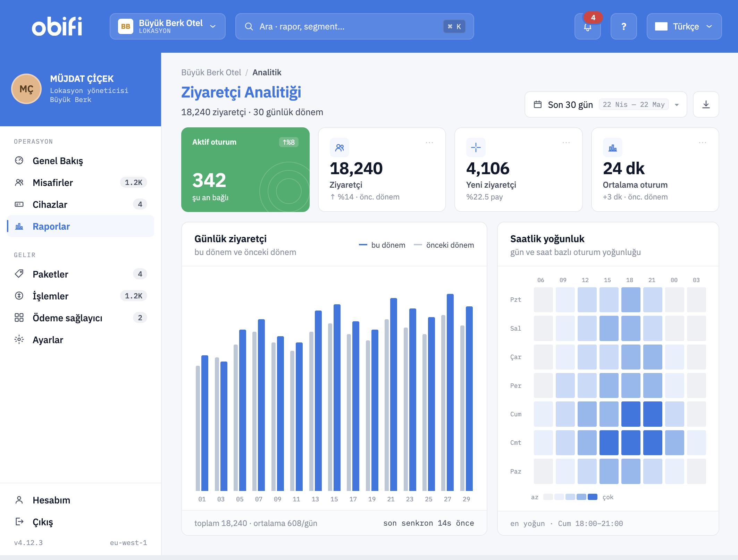Click the ⌘K shortcut badge in search
This screenshot has width=738, height=560.
coord(454,26)
